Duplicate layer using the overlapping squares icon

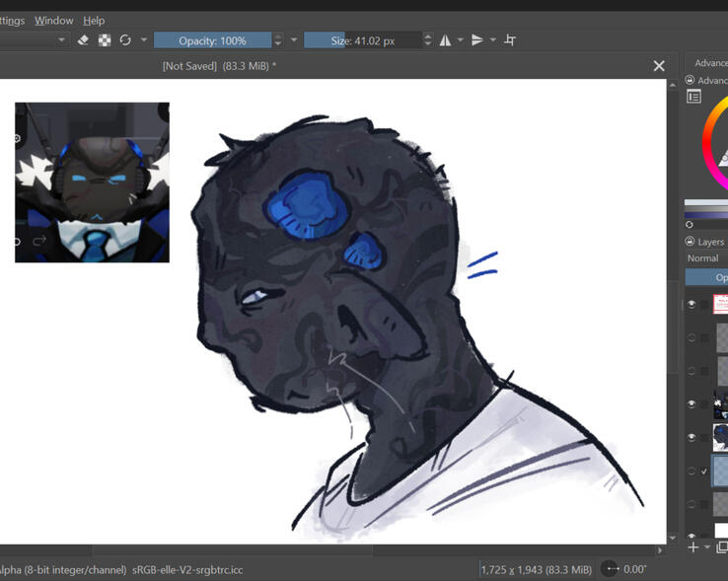coord(722,547)
